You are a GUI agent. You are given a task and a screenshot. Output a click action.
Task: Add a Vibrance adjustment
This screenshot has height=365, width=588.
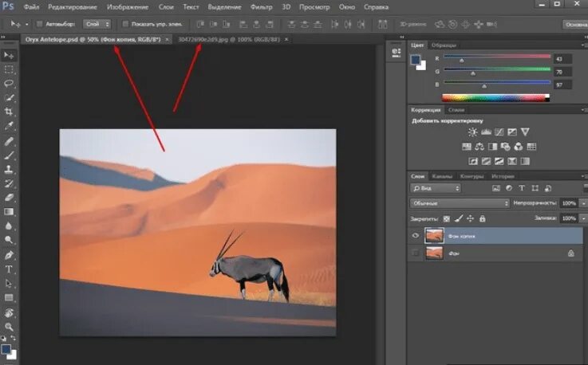[525, 132]
